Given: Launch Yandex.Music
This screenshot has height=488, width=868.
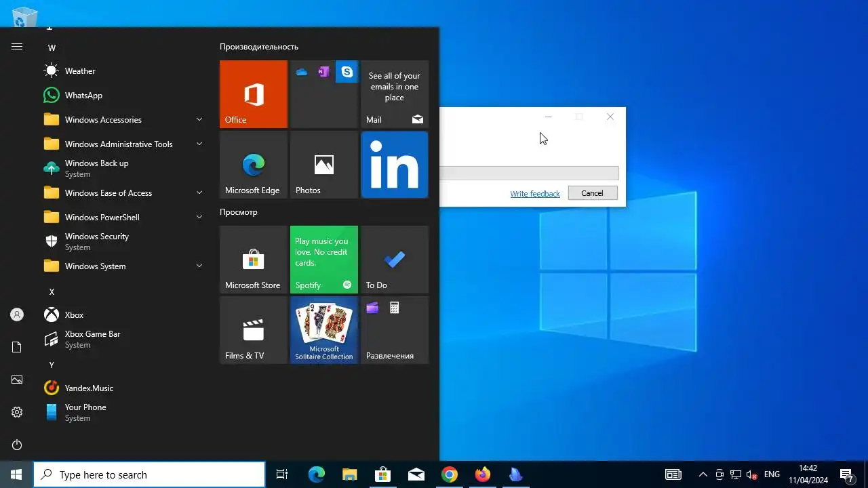Looking at the screenshot, I should [122, 388].
